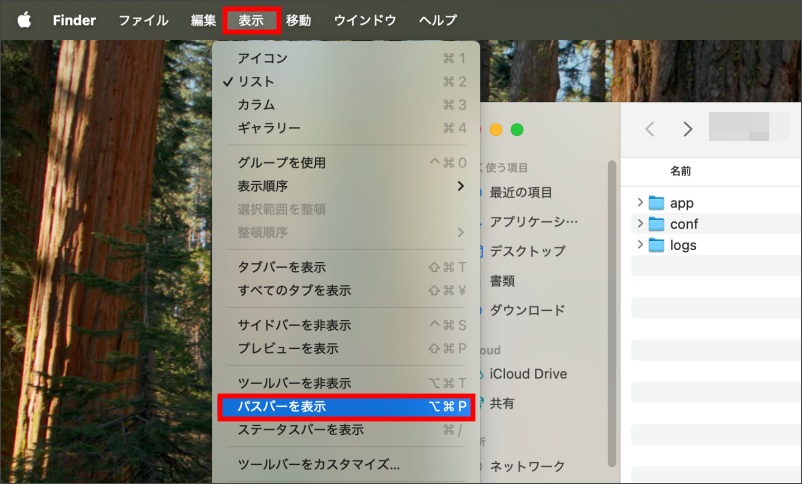Click the green zoom window button

[x=517, y=130]
